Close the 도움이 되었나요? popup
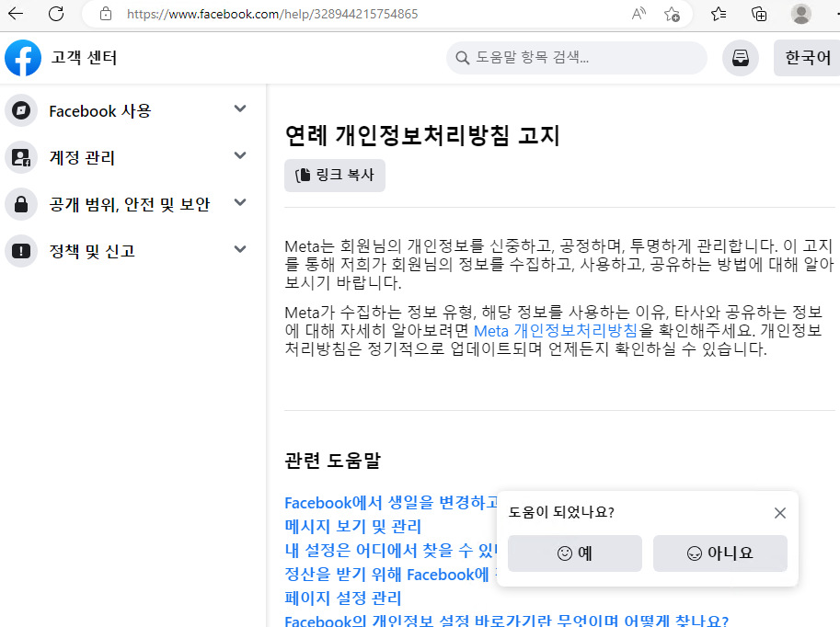Screen dimensions: 840x627 pyautogui.click(x=780, y=513)
